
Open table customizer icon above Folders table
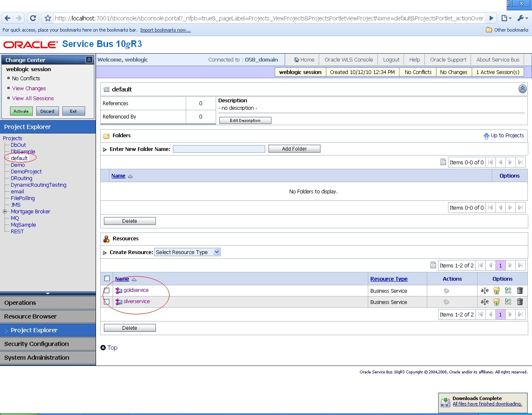[x=443, y=162]
